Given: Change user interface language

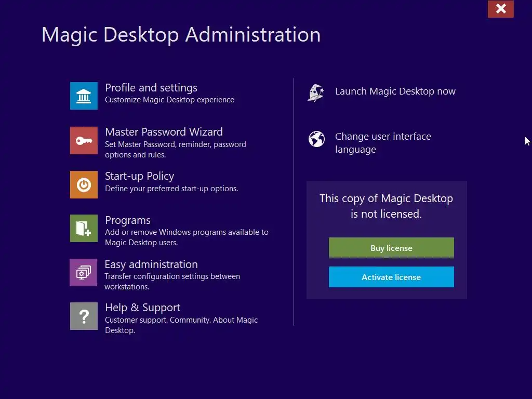Looking at the screenshot, I should (x=383, y=143).
